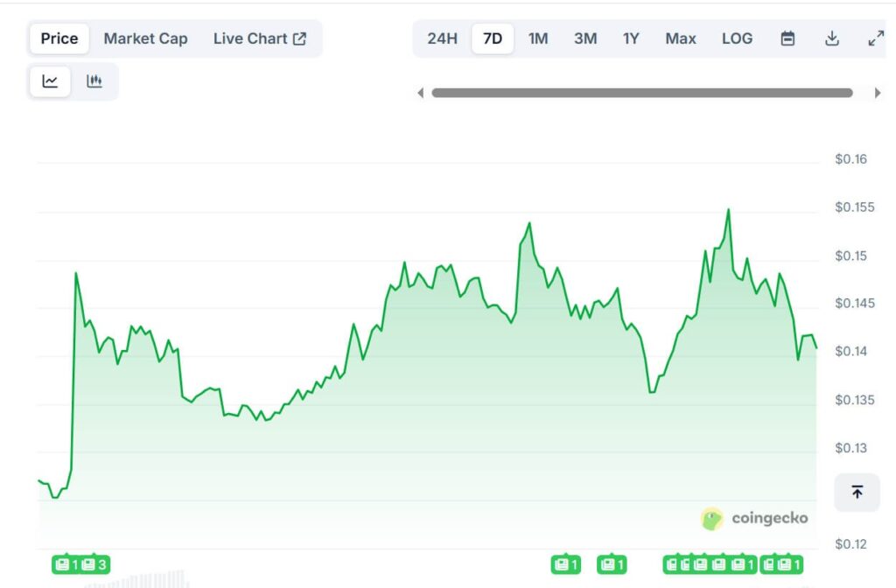The width and height of the screenshot is (896, 588).
Task: Select the 1M time range
Action: coord(538,38)
